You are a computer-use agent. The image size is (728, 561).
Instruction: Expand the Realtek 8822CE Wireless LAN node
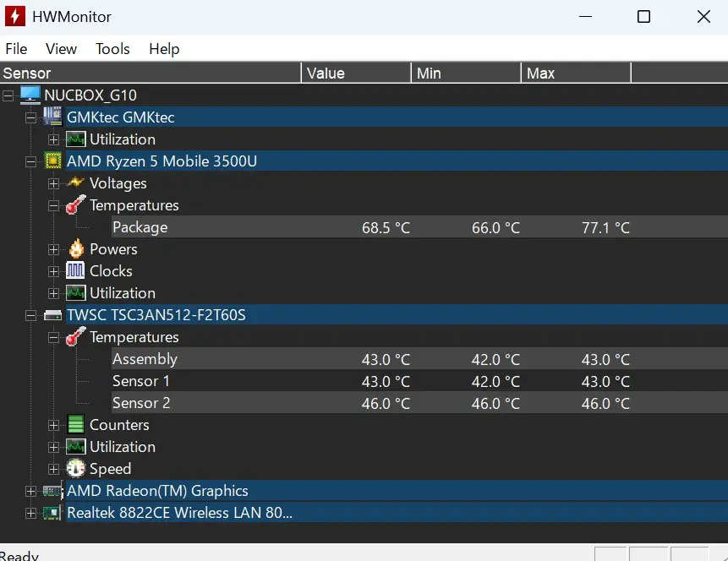click(x=31, y=513)
